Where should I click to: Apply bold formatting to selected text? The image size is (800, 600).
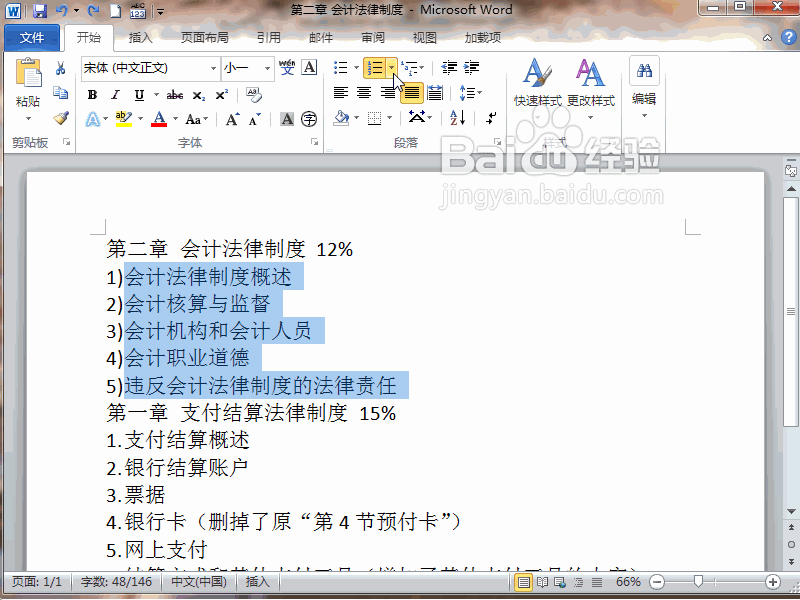coord(93,94)
